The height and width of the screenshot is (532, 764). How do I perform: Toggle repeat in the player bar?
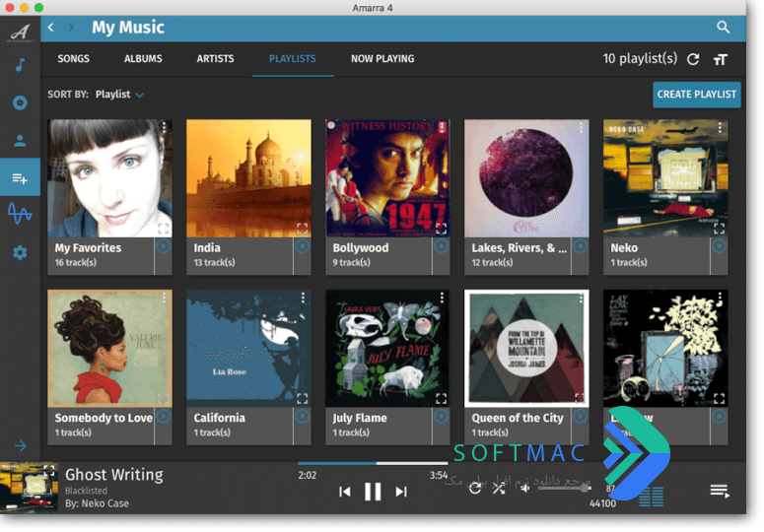point(475,489)
